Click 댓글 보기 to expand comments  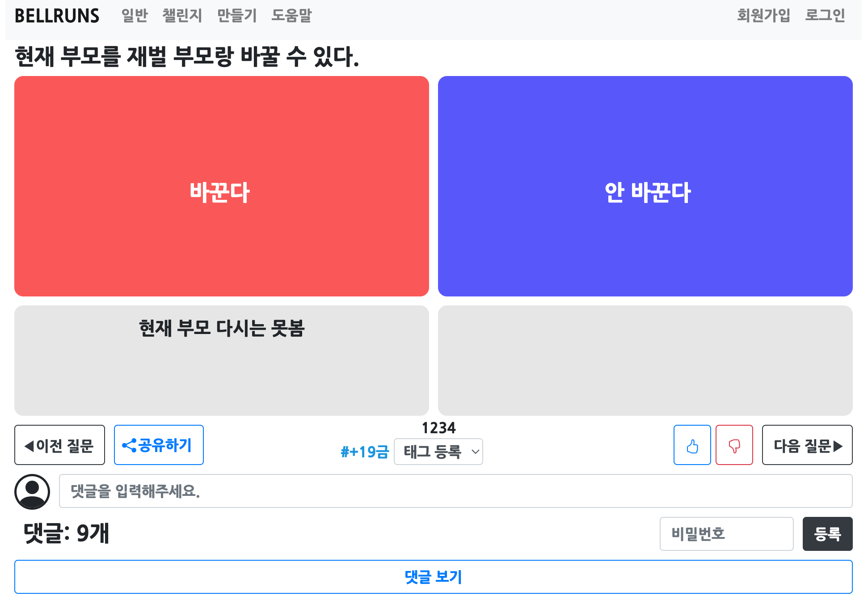[x=434, y=577]
